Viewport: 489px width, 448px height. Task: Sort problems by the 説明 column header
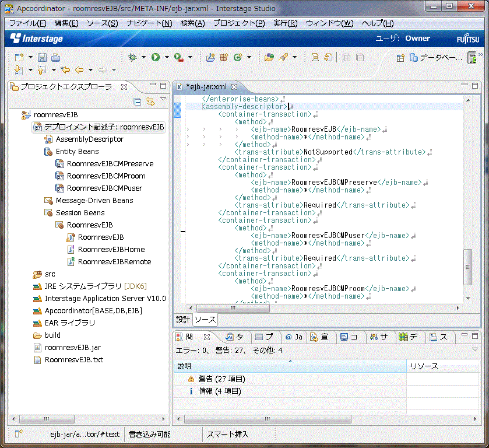[290, 366]
